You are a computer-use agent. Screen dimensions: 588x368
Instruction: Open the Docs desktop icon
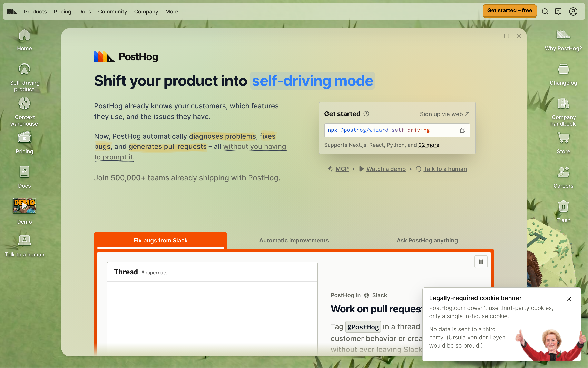[x=24, y=177]
